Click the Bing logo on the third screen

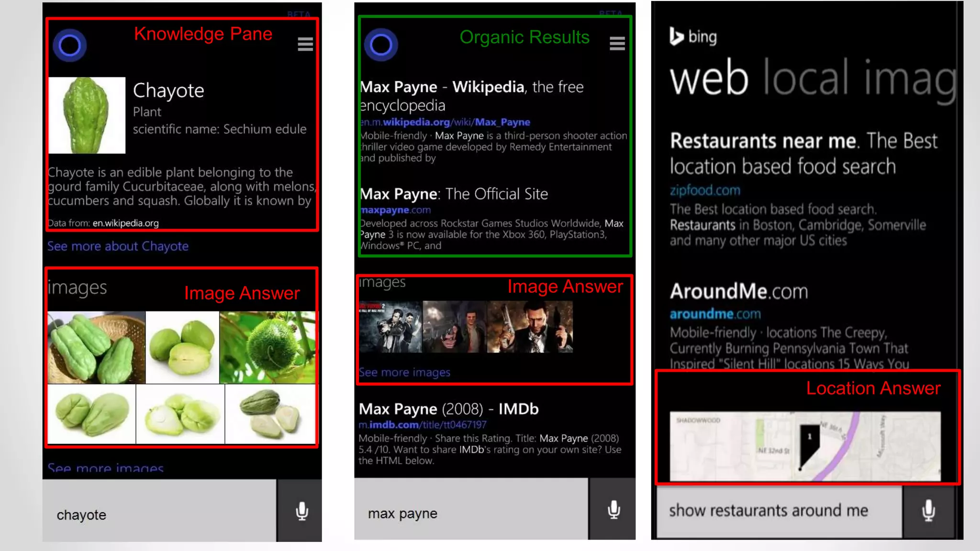(x=693, y=36)
